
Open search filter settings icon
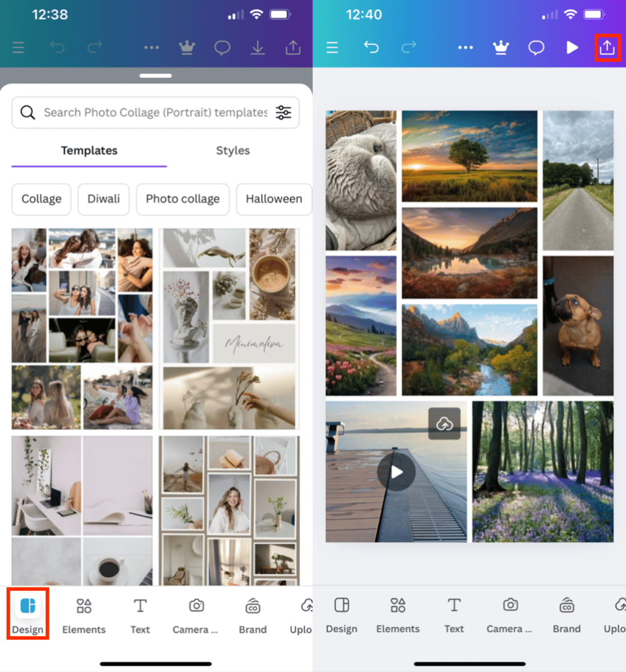coord(283,112)
